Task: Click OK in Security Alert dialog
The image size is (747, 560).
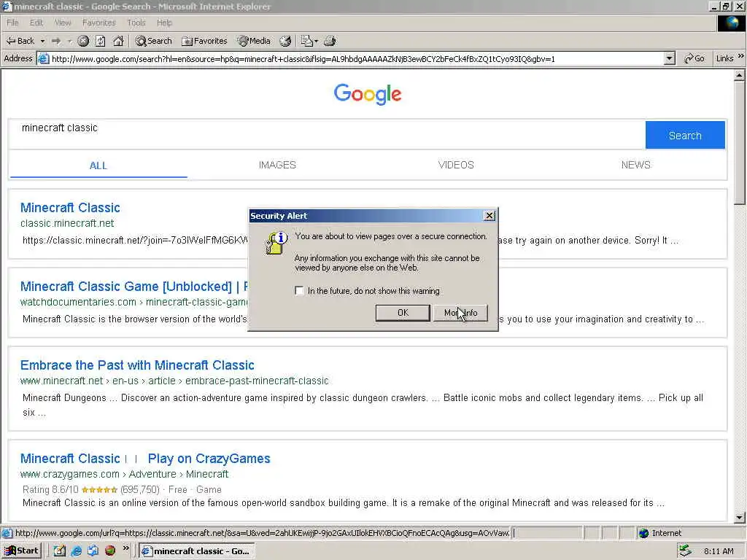Action: (x=403, y=313)
